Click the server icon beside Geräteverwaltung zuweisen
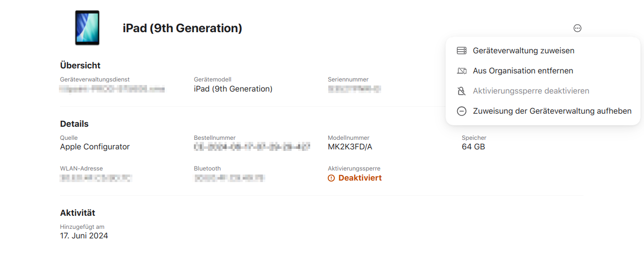Screen dimensions: 644x255 461,51
